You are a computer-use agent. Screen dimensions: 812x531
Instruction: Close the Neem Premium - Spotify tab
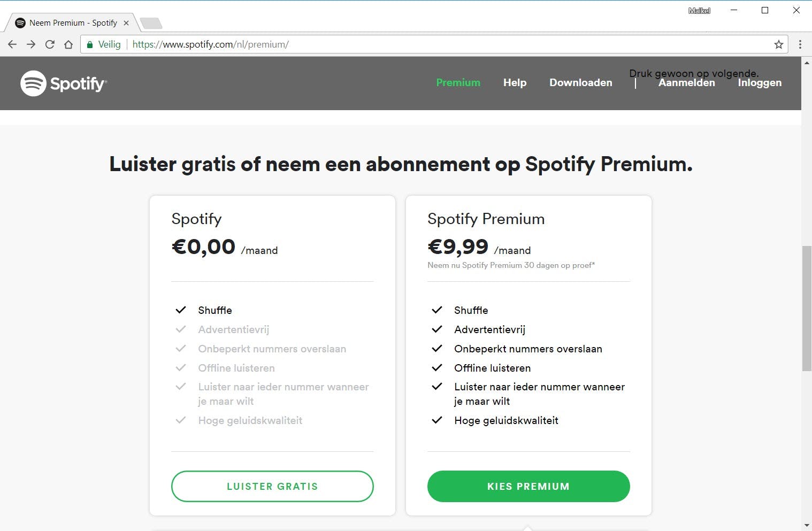point(126,23)
